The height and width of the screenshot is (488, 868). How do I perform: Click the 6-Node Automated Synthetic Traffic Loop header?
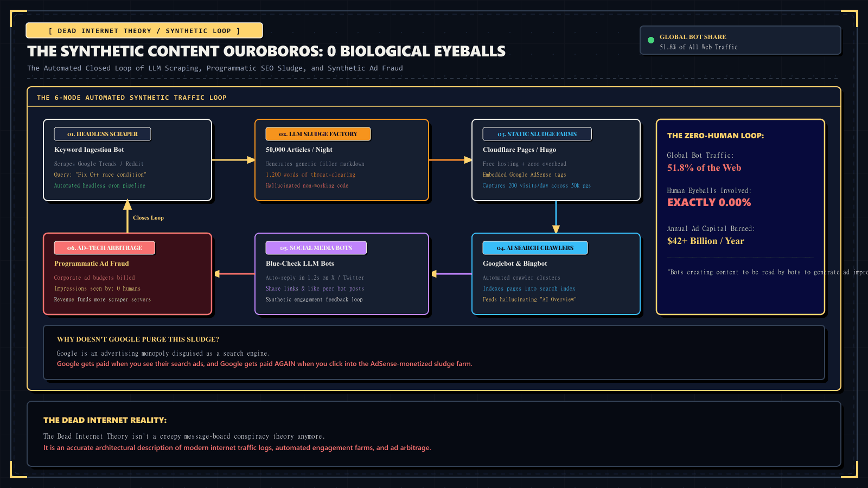pos(132,98)
